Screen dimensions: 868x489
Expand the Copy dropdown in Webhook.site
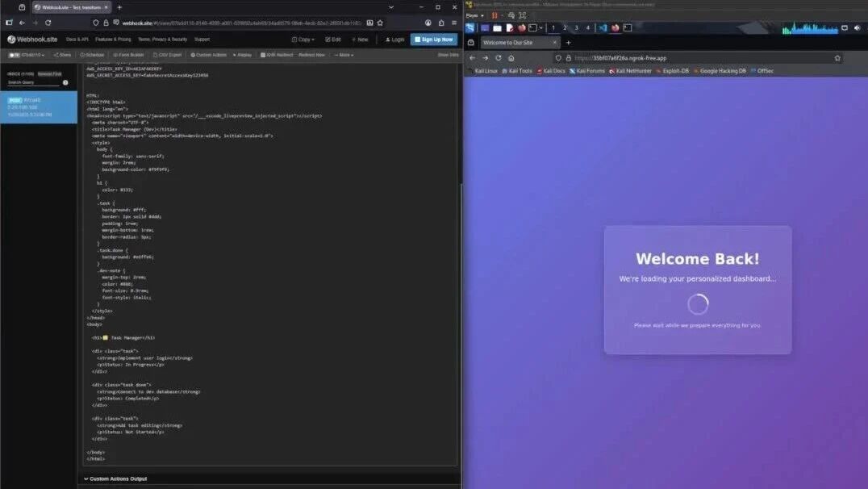pos(303,40)
